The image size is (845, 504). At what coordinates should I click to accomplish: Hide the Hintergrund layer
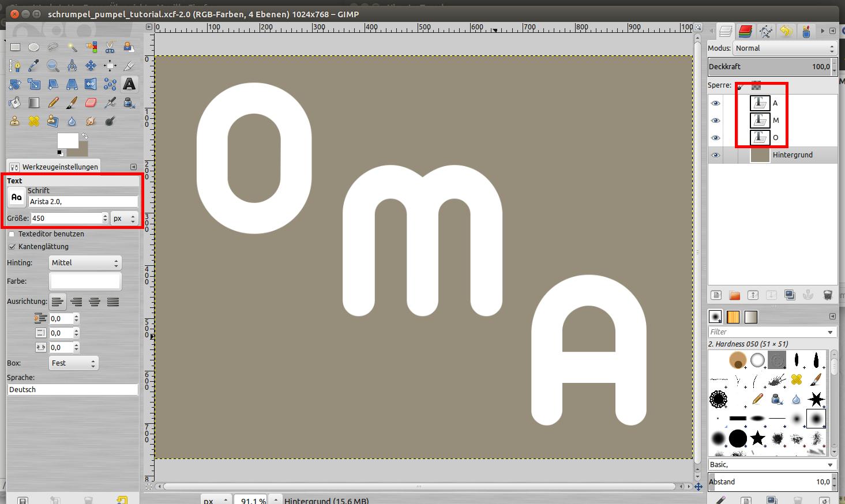[716, 155]
